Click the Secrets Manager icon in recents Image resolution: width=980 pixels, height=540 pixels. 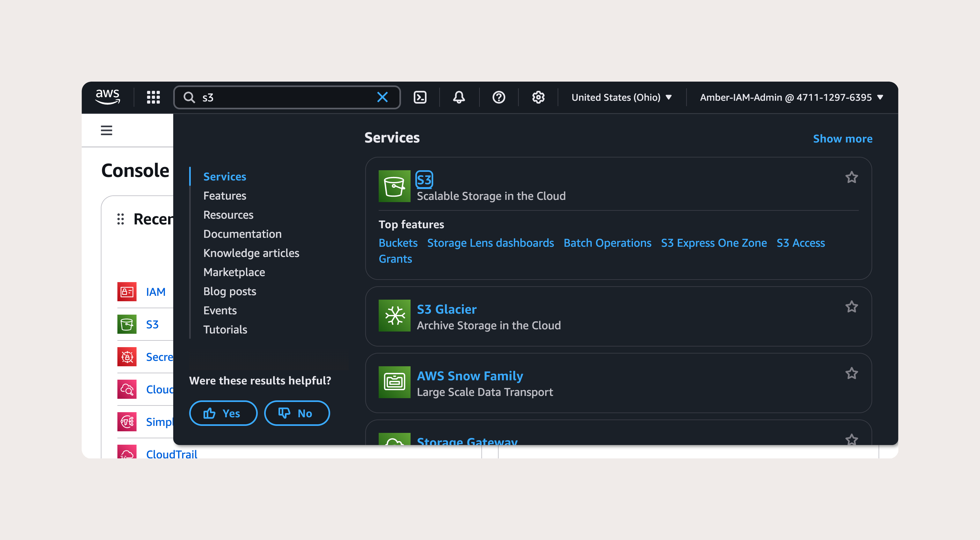127,357
